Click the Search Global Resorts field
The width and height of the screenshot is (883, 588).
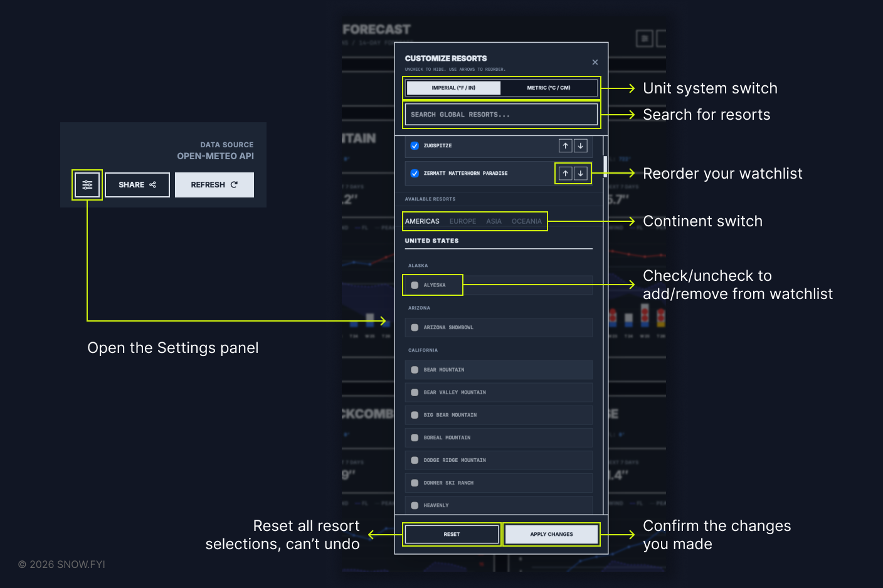tap(500, 115)
